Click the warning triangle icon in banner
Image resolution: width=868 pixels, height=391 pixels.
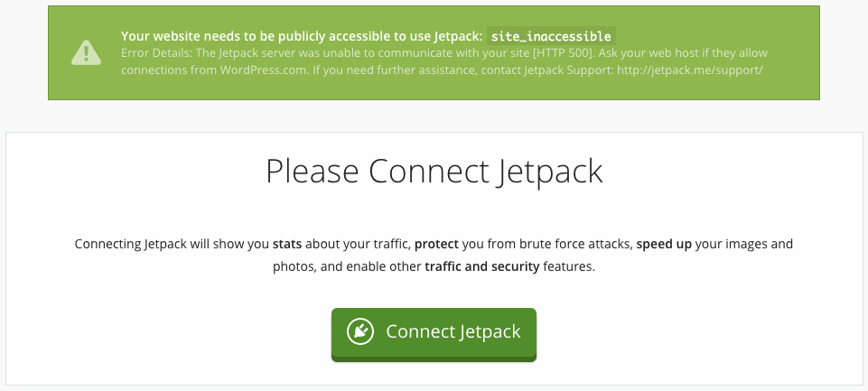pos(86,52)
